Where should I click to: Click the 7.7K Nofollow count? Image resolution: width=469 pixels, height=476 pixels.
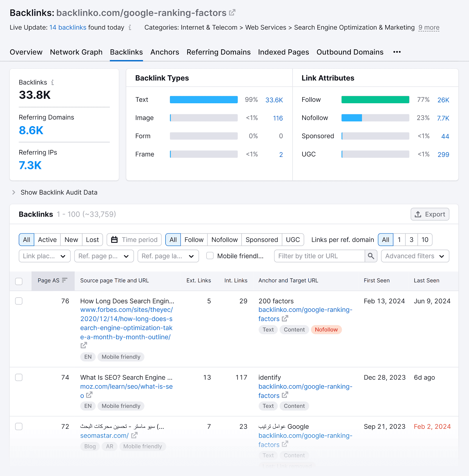pyautogui.click(x=443, y=118)
